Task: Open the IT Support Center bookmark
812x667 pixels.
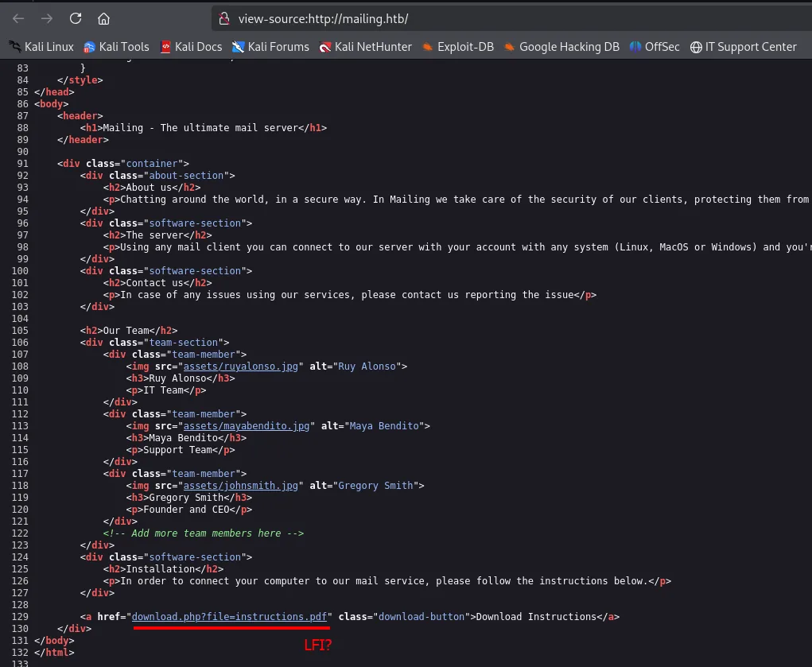Action: click(x=743, y=47)
